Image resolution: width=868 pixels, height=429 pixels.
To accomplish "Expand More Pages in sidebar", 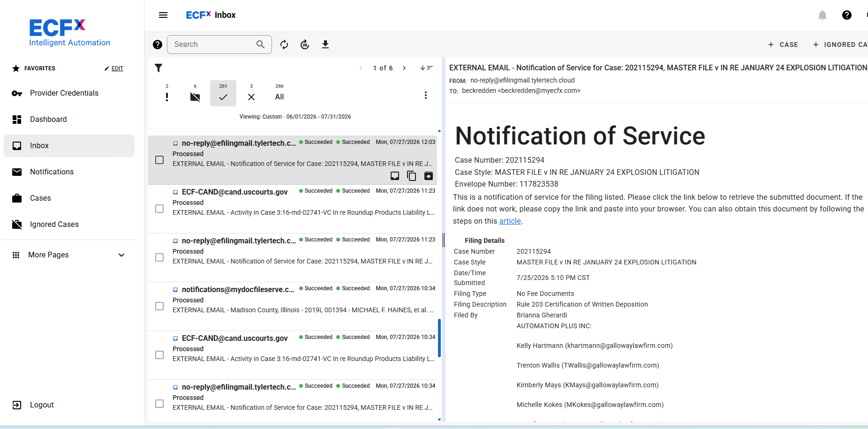I will tap(69, 255).
